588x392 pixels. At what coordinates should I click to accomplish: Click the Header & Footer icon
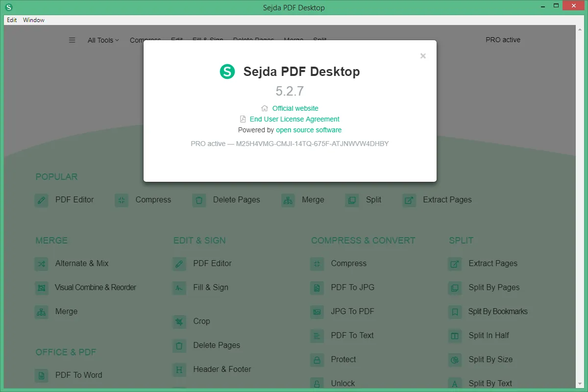pyautogui.click(x=179, y=369)
